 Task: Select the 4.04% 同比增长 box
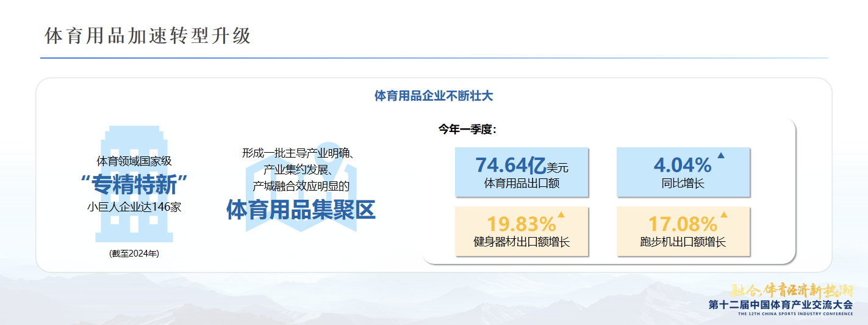click(x=683, y=172)
